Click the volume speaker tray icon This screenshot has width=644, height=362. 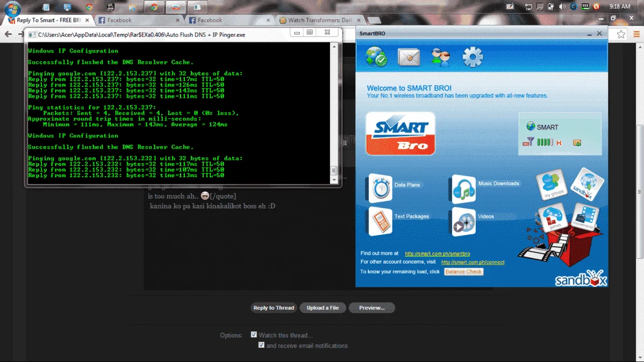(x=562, y=6)
